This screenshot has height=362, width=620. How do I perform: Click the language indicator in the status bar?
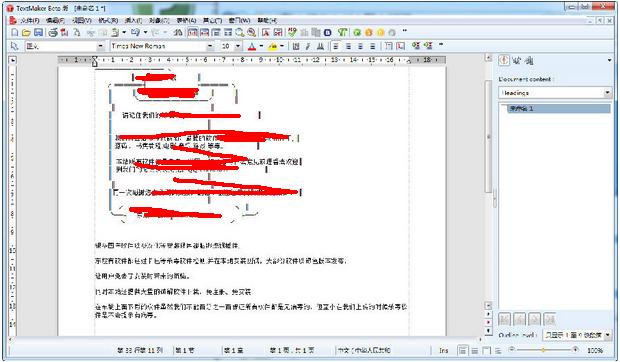click(363, 350)
